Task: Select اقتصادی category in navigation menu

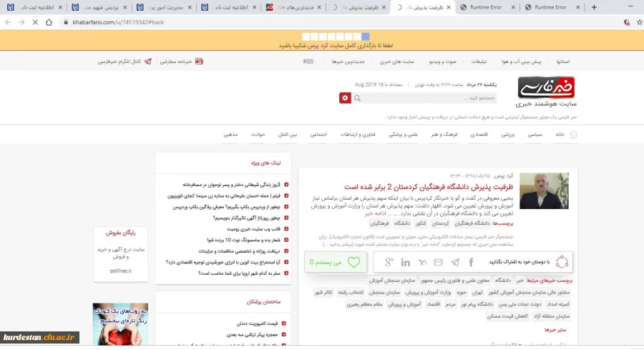Action: pyautogui.click(x=479, y=135)
